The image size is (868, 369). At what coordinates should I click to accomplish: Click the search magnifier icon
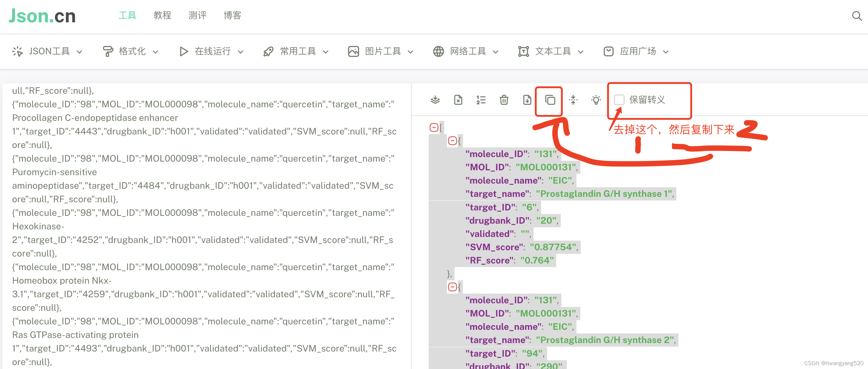857,16
